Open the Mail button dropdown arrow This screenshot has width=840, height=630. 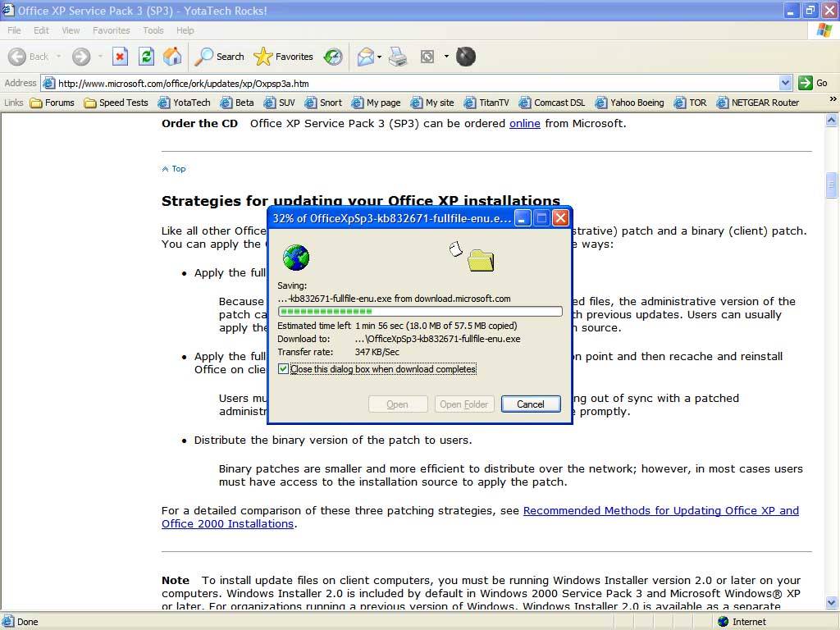point(379,57)
